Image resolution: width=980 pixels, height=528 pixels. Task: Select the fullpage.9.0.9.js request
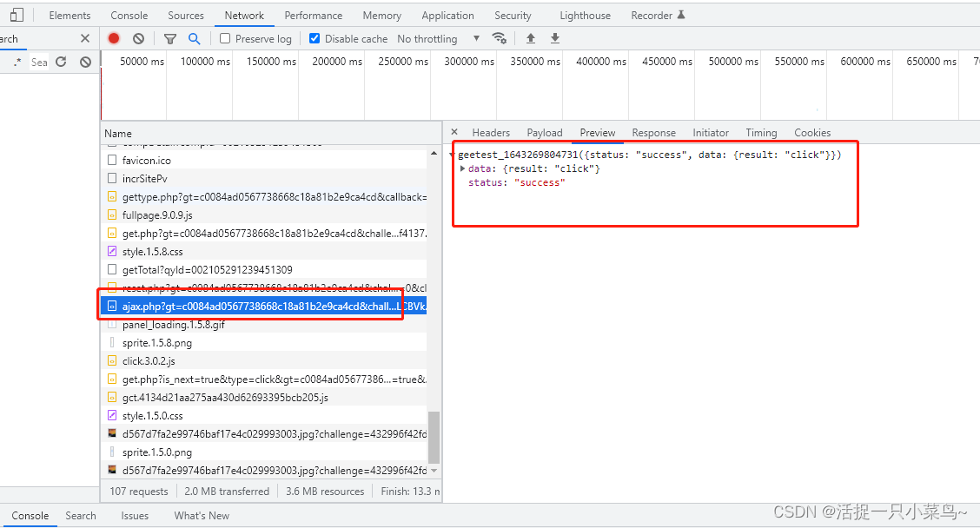tap(157, 215)
